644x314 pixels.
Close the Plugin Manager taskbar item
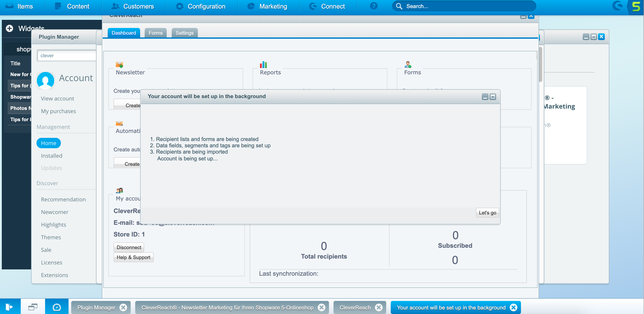point(123,307)
